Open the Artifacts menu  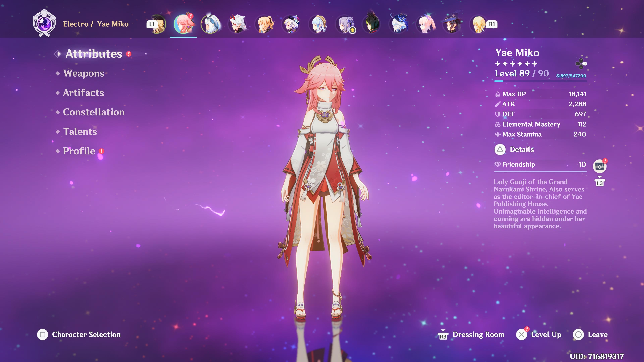[x=84, y=93]
